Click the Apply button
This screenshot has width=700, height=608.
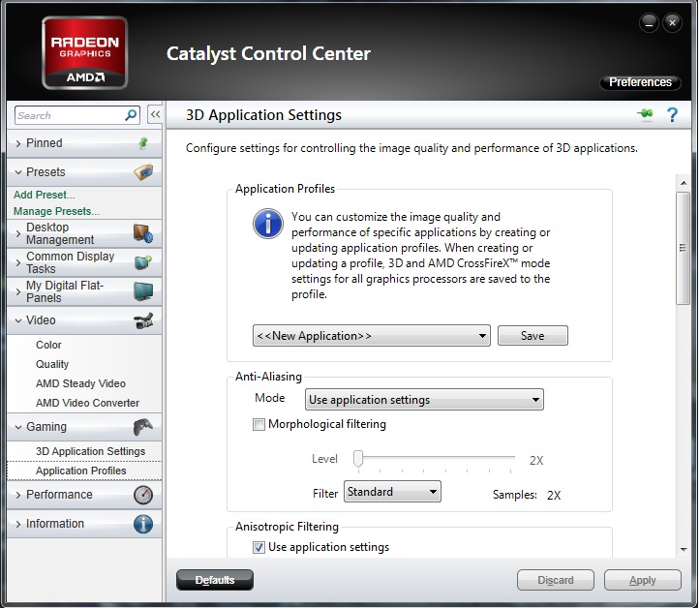643,580
